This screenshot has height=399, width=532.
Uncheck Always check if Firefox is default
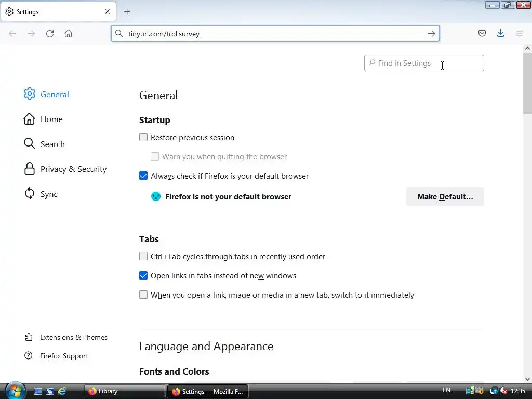tap(143, 176)
